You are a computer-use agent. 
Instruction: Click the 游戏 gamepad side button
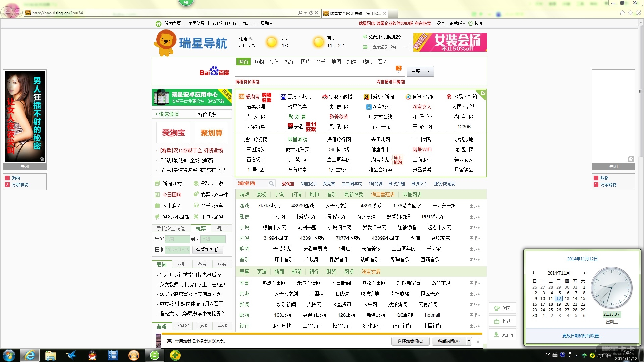click(x=502, y=321)
